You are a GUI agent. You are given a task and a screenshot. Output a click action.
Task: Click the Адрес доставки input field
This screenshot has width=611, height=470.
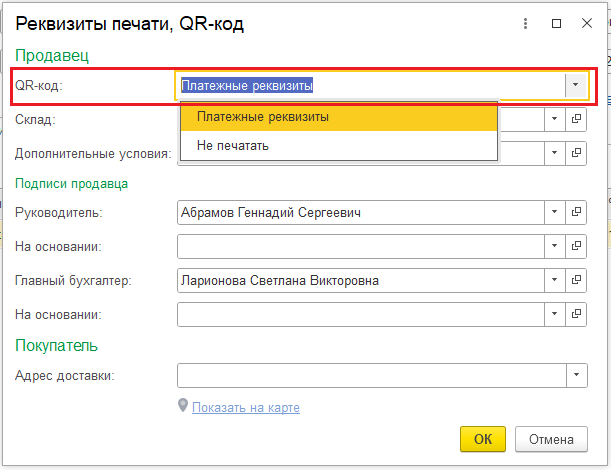pos(372,375)
